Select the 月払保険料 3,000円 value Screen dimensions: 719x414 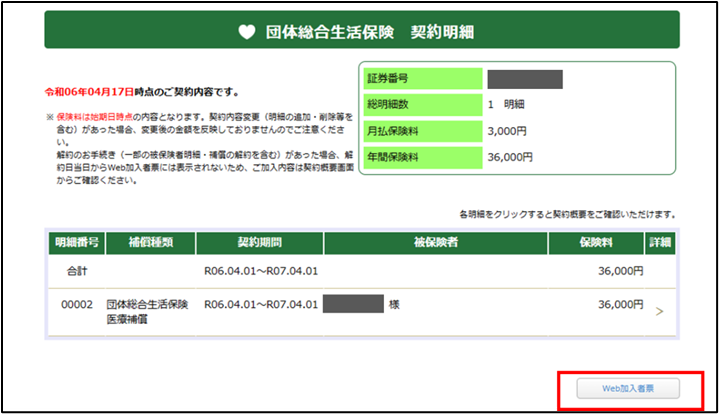[x=509, y=130]
